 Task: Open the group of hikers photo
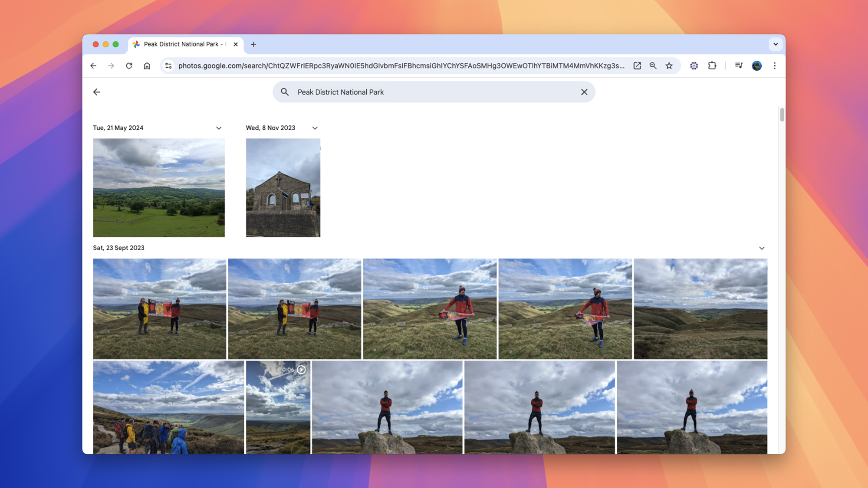tap(168, 407)
